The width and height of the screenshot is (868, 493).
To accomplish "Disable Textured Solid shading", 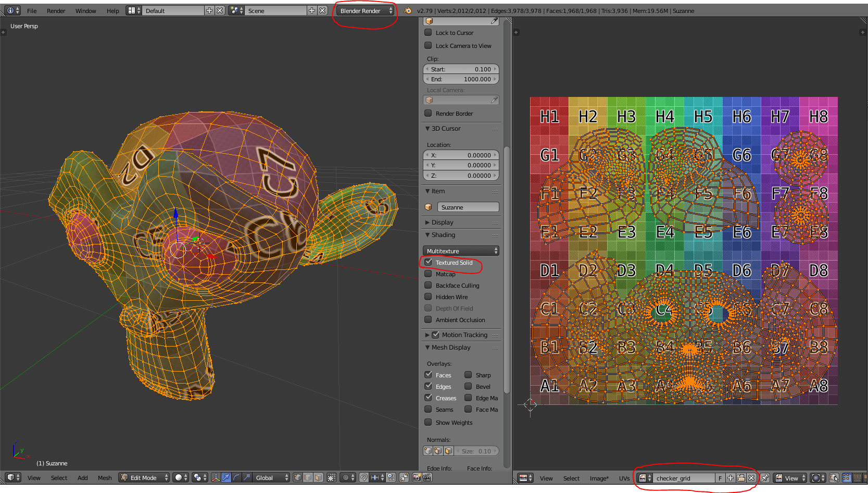I will pyautogui.click(x=428, y=263).
